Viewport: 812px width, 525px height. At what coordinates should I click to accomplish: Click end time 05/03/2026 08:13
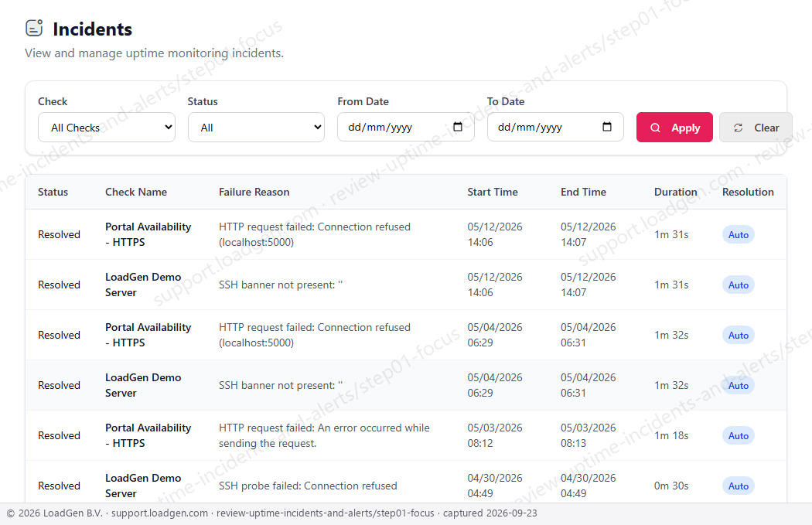(x=589, y=435)
